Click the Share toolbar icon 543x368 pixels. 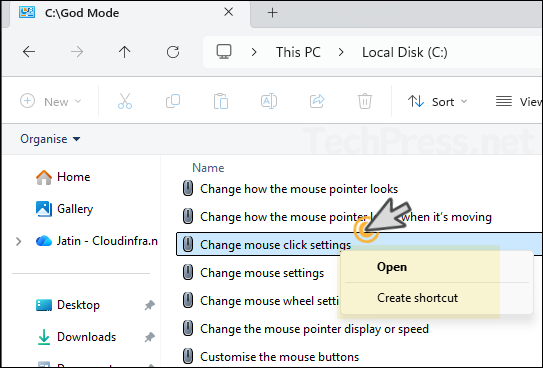pos(317,101)
